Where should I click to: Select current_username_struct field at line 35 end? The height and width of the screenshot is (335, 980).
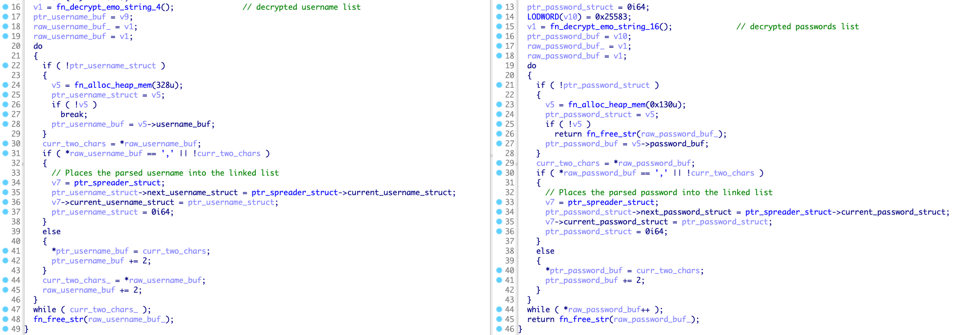[x=401, y=192]
